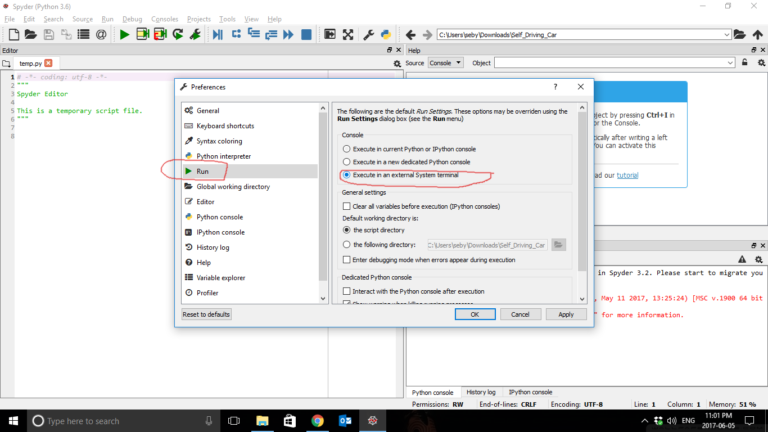Click Reset to defaults button
768x432 pixels.
pos(206,314)
